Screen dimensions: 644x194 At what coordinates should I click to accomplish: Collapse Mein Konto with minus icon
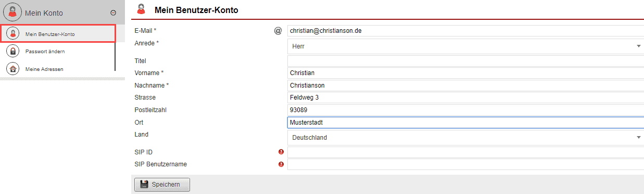[113, 13]
